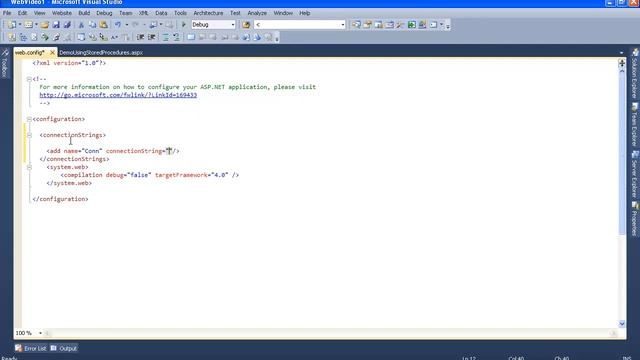
Task: Open the active files list dropdown
Action: click(621, 53)
